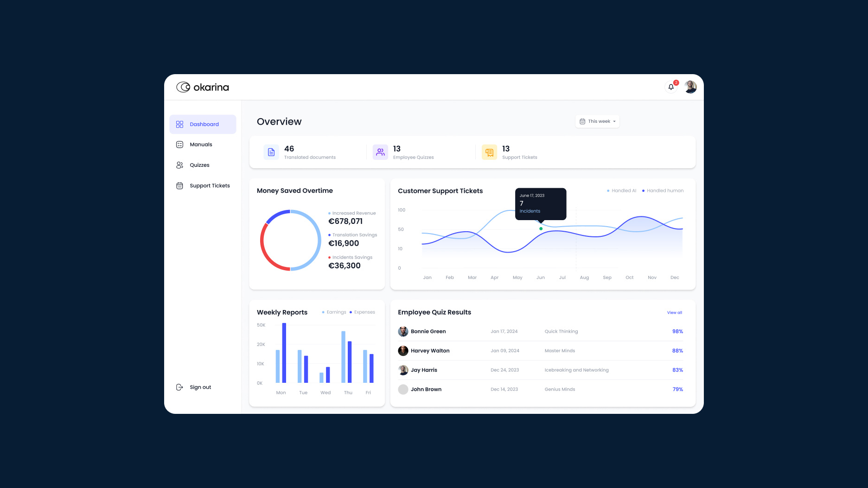The image size is (868, 488).
Task: Go to Quizzes in the sidebar
Action: coord(199,165)
